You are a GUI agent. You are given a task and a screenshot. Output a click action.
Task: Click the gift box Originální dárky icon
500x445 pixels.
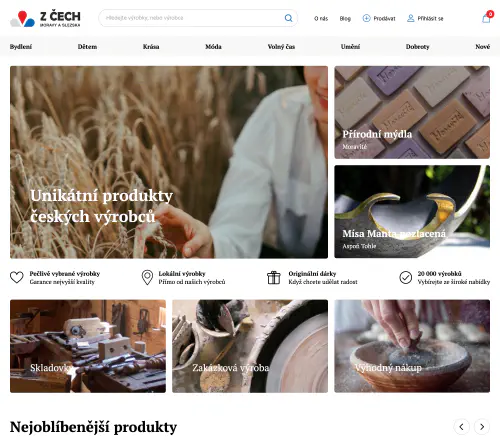click(274, 277)
